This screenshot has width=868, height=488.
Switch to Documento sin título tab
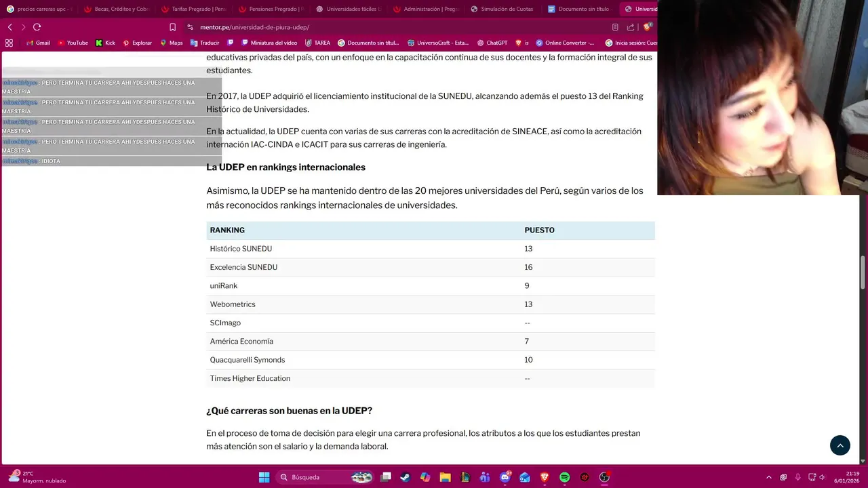(x=580, y=9)
